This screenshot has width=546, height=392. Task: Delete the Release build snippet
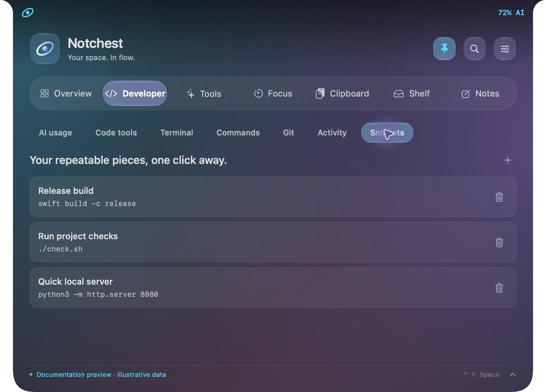pos(499,197)
